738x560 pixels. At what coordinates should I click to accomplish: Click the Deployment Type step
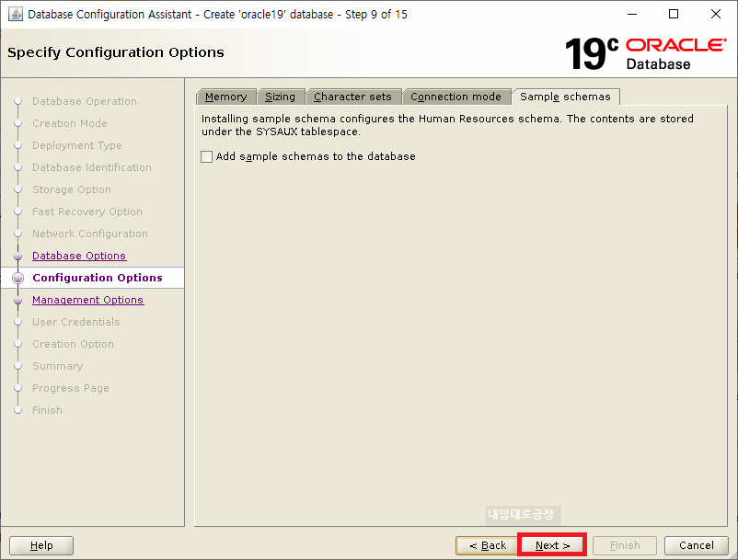tap(76, 145)
